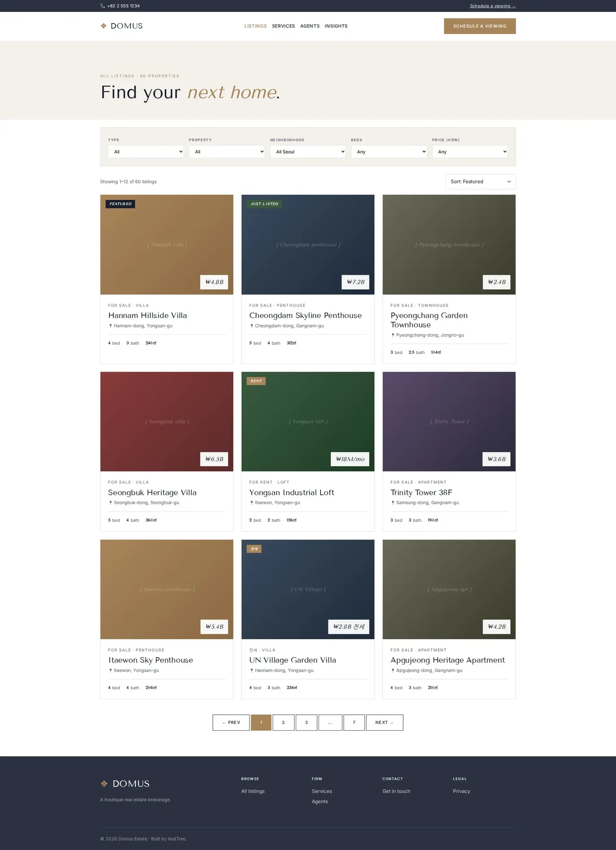Open Trinity Tower listing image
Screen dimensions: 616x850
[x=449, y=422]
